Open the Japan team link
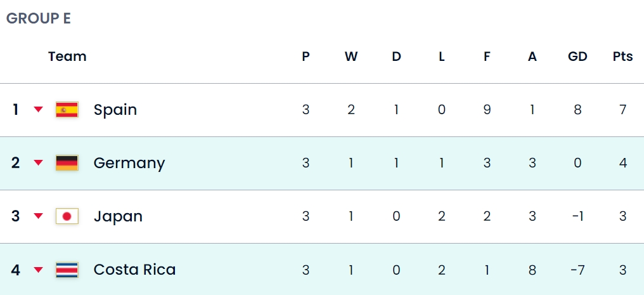Screen dimensions: 644x295 pyautogui.click(x=119, y=216)
